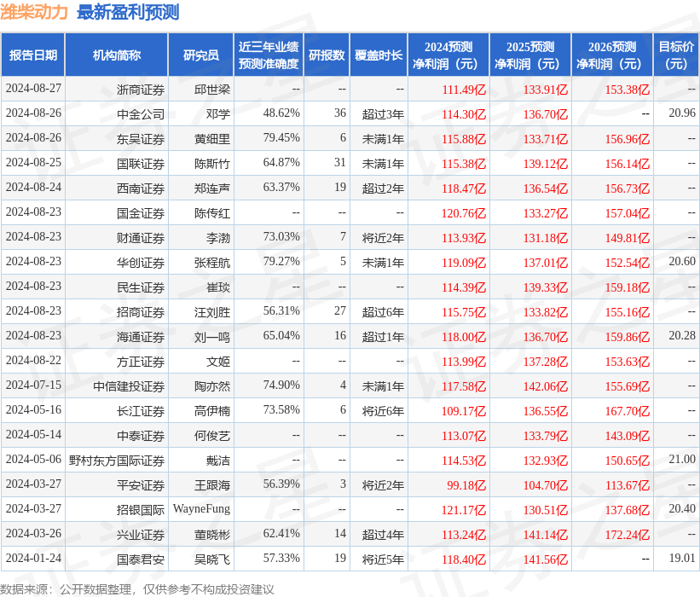Click the 研报数 column header
The image size is (700, 597).
[x=327, y=55]
